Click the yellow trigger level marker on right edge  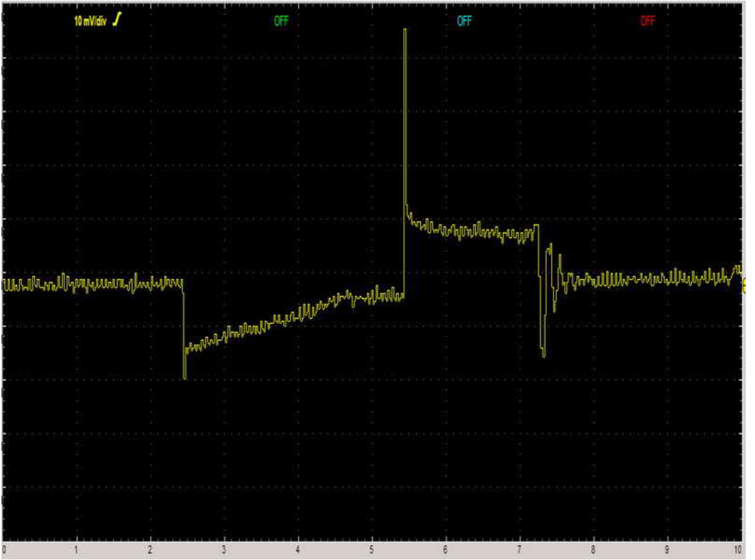743,286
